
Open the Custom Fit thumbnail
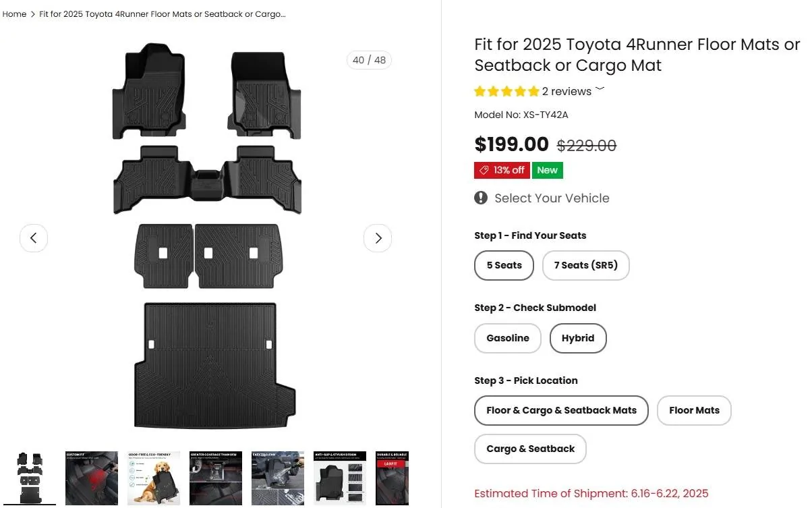tap(91, 478)
